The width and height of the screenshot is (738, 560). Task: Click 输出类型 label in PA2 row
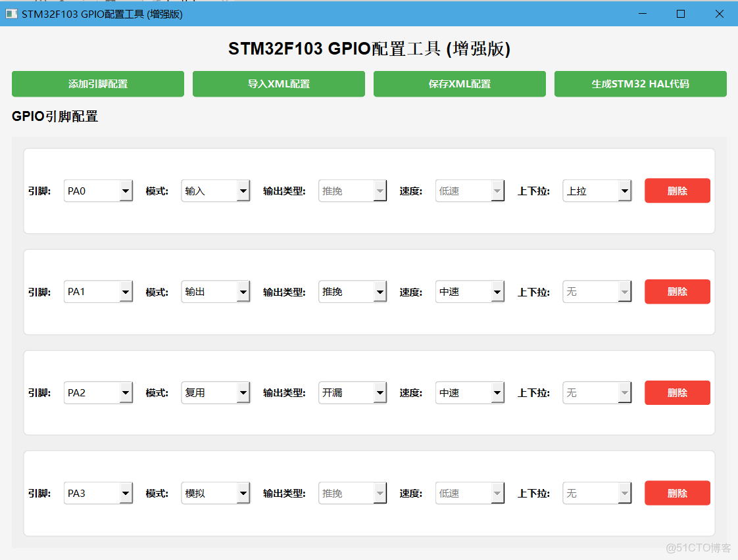pos(284,392)
